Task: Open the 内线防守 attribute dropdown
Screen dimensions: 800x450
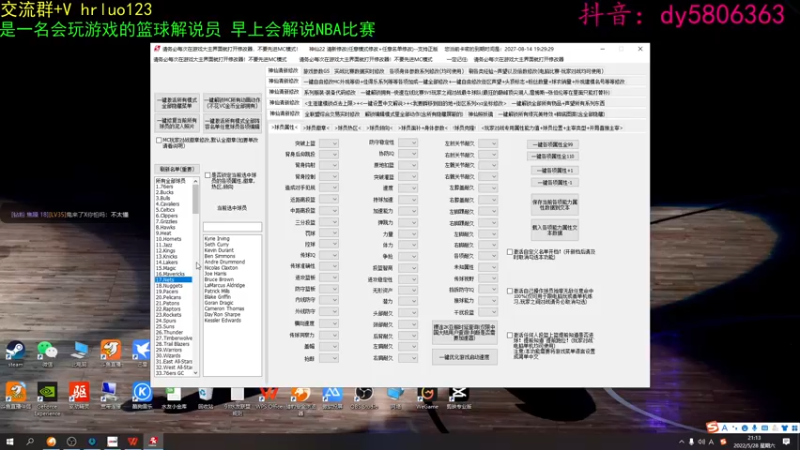Action: (x=329, y=300)
